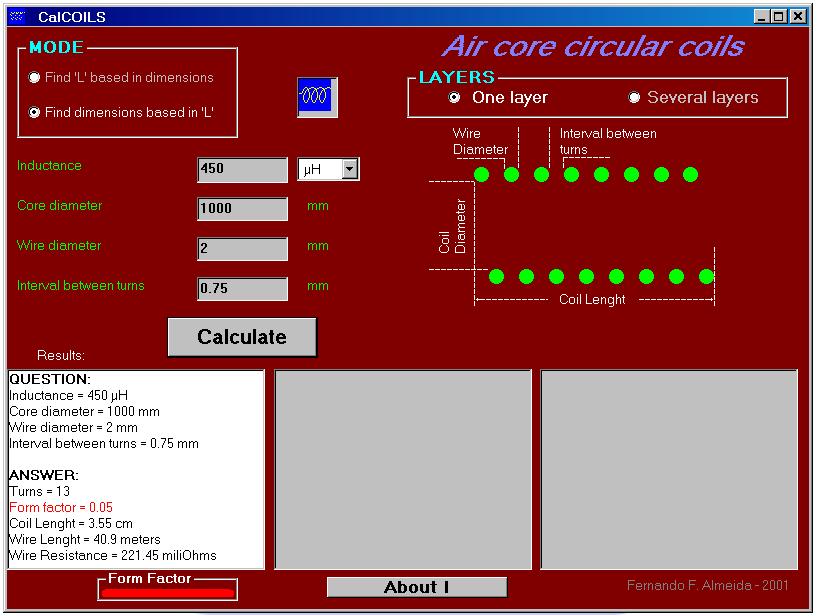This screenshot has height=616, width=818.
Task: Click the right gray results panel
Action: coord(669,470)
